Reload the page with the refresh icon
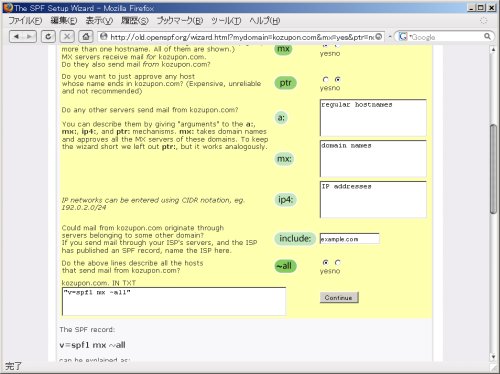Screen dimensions: 500x374 click(48, 37)
